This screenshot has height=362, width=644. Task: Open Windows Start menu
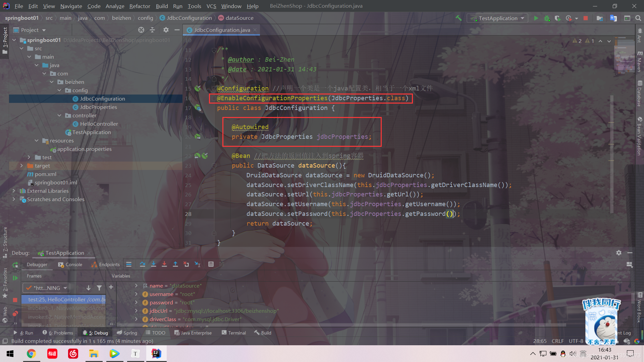(x=10, y=354)
